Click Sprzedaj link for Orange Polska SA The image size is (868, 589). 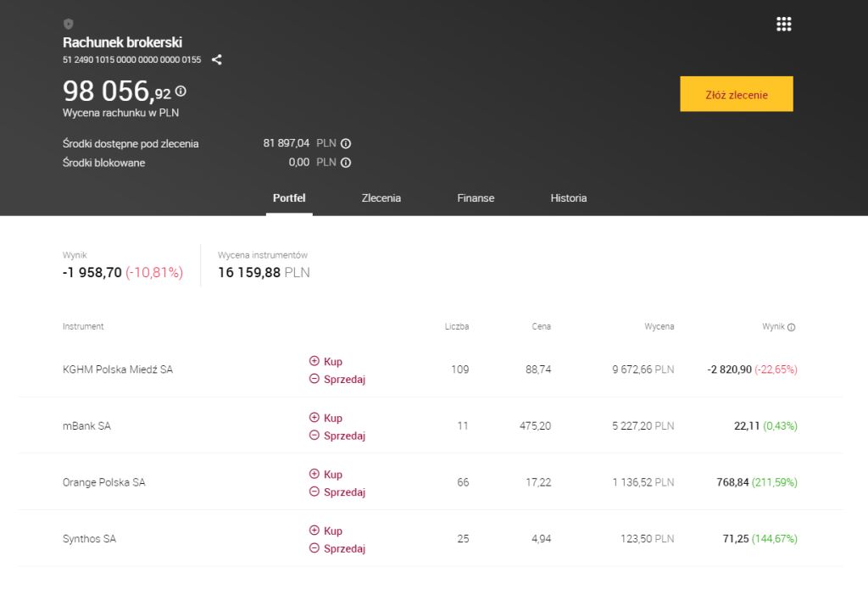click(x=344, y=492)
